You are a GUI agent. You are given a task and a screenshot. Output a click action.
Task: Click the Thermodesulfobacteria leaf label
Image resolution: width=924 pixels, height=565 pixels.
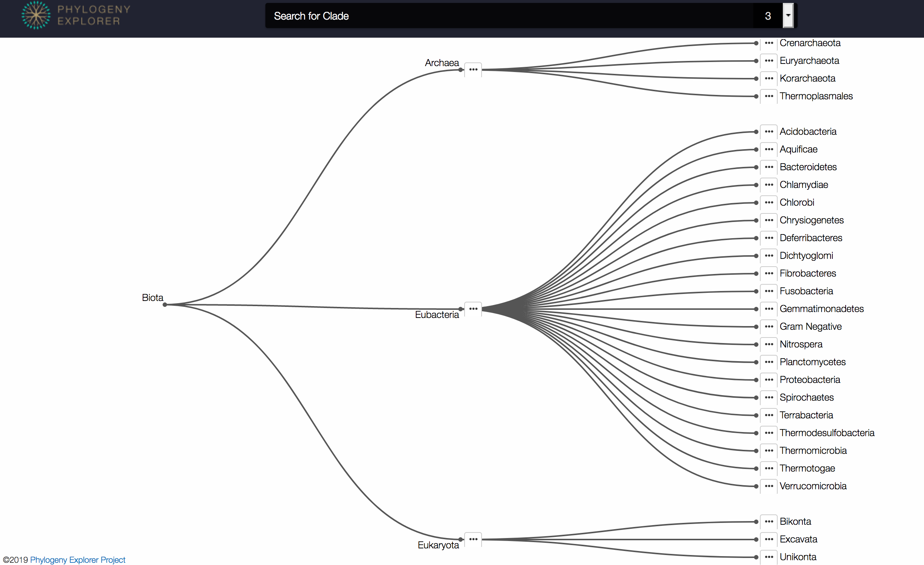(x=827, y=433)
